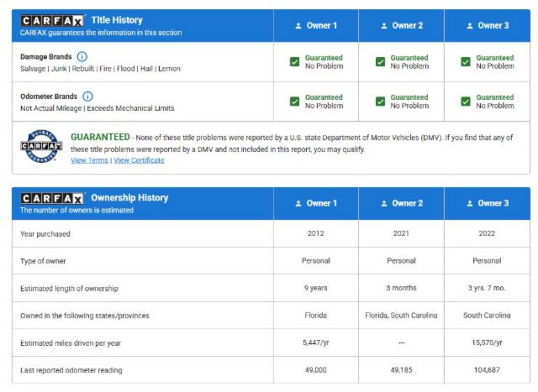This screenshot has height=392, width=538.
Task: Click the Owner 2 column header in Title History
Action: (x=401, y=26)
